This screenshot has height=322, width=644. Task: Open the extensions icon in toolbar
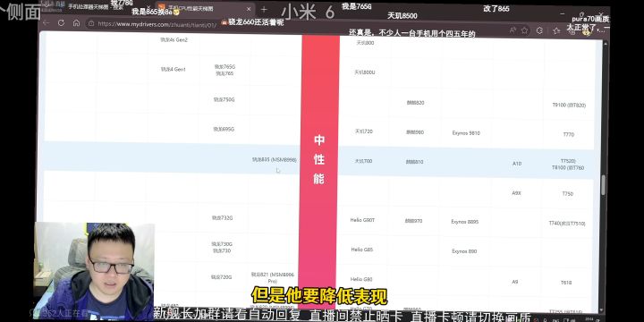click(539, 30)
